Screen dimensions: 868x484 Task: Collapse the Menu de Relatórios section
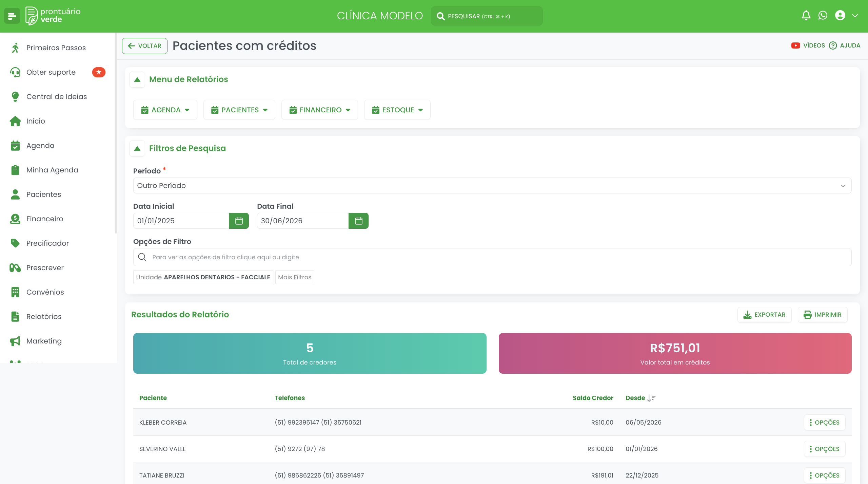click(137, 80)
